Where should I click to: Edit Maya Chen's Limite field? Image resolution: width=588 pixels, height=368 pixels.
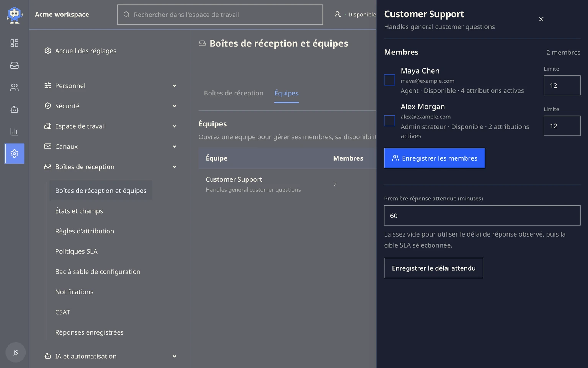click(x=562, y=85)
